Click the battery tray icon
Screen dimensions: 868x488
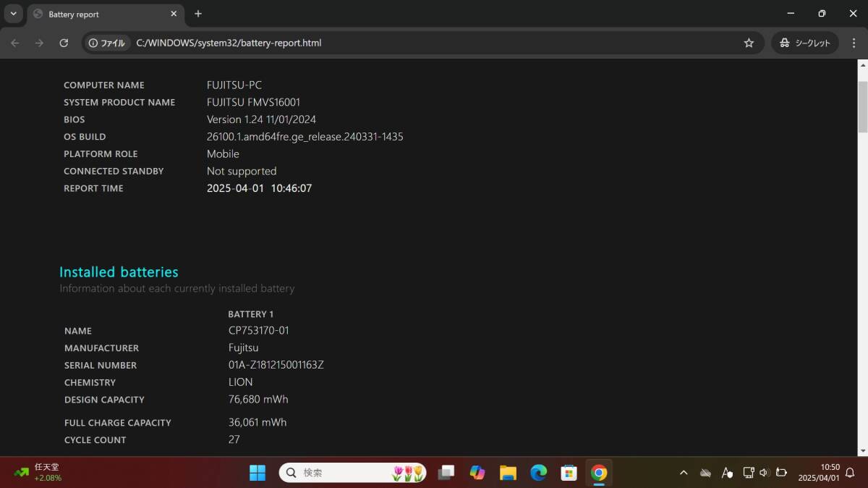click(781, 473)
